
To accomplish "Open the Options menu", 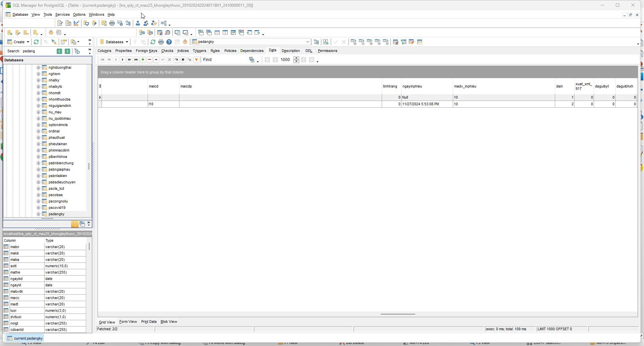I will 79,15.
